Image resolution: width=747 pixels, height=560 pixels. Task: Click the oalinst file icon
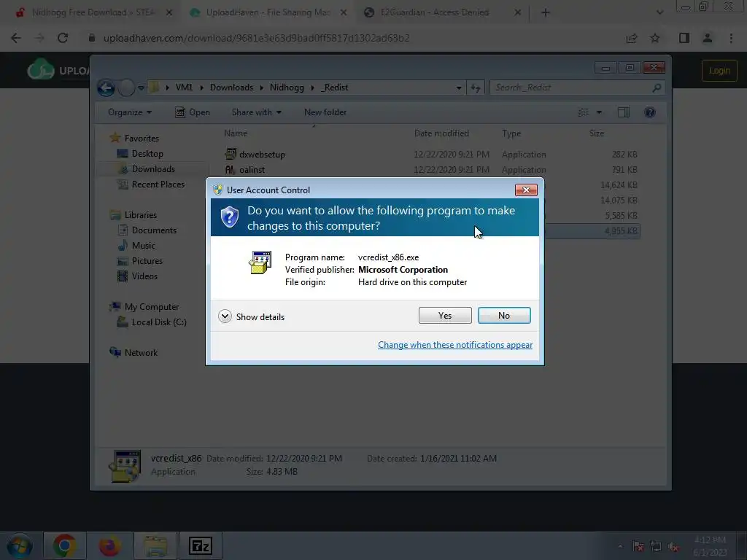point(231,169)
